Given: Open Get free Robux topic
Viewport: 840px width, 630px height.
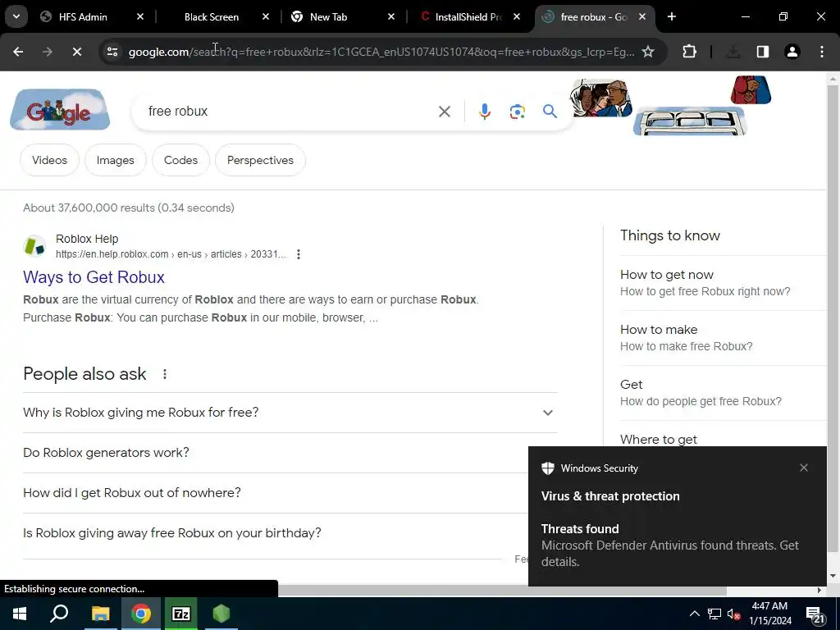Looking at the screenshot, I should pos(723,393).
